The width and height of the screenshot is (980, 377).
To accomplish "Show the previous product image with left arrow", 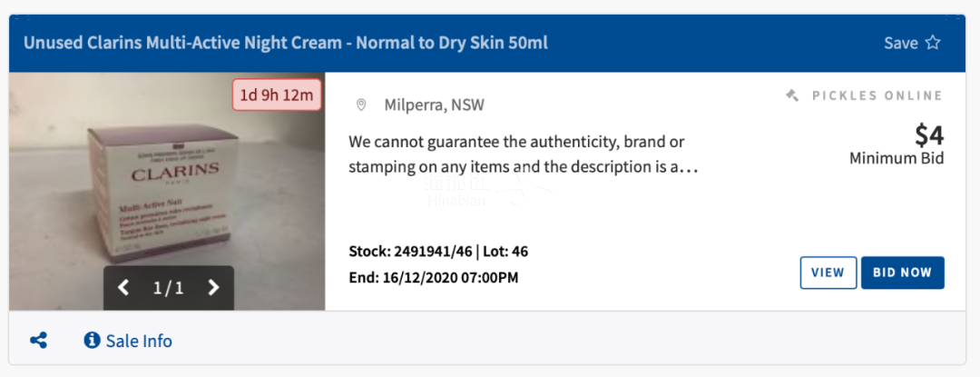I will coord(123,288).
